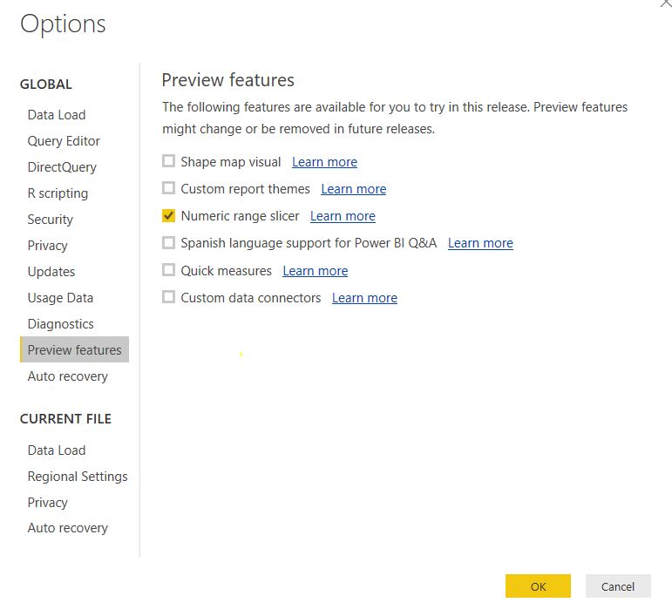Enable the Custom data connectors checkbox

(x=168, y=297)
